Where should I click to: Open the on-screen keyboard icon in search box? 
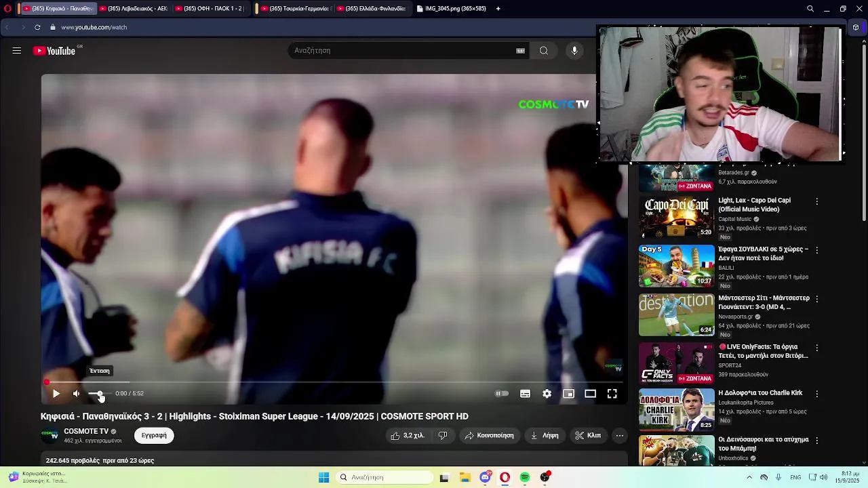coord(520,50)
